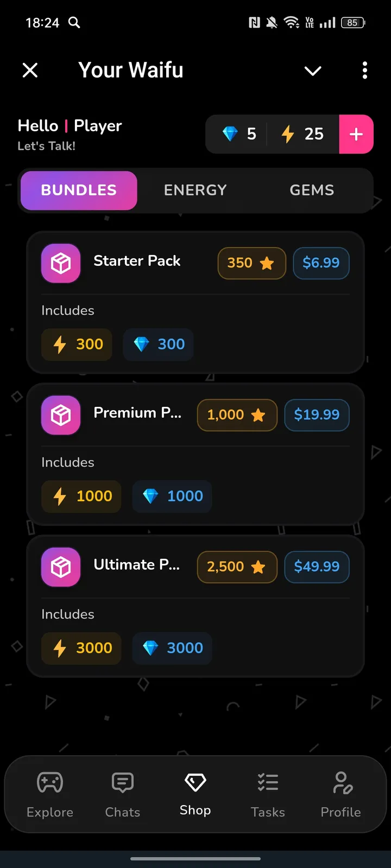
Task: Buy Premium Pack with 1,000 stars
Action: click(x=237, y=415)
